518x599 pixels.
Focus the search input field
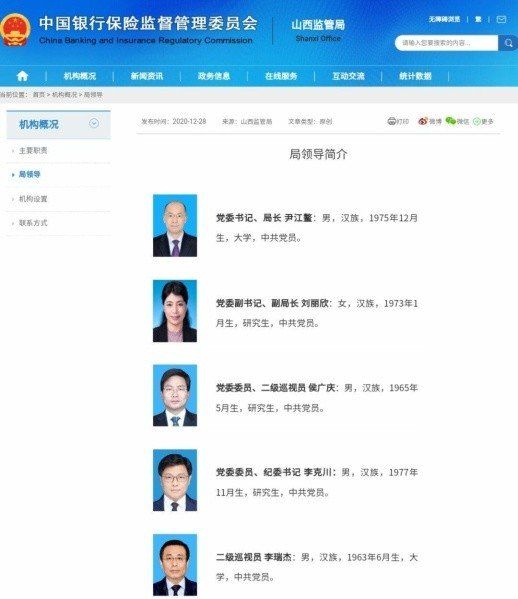[447, 43]
